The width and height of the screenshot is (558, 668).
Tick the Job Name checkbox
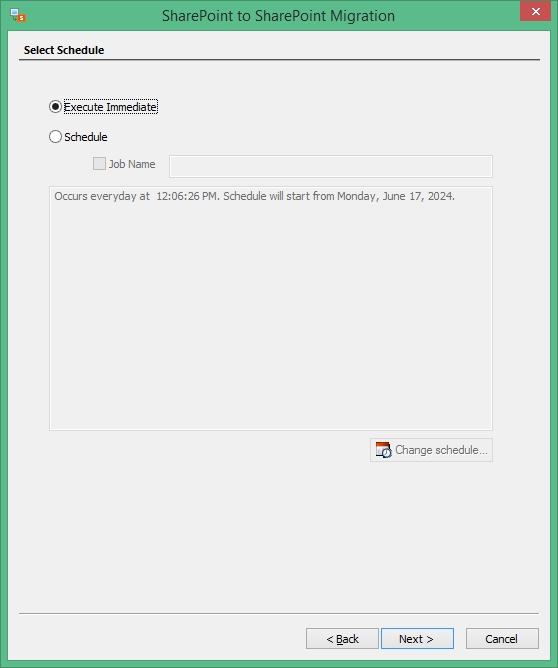tap(99, 164)
